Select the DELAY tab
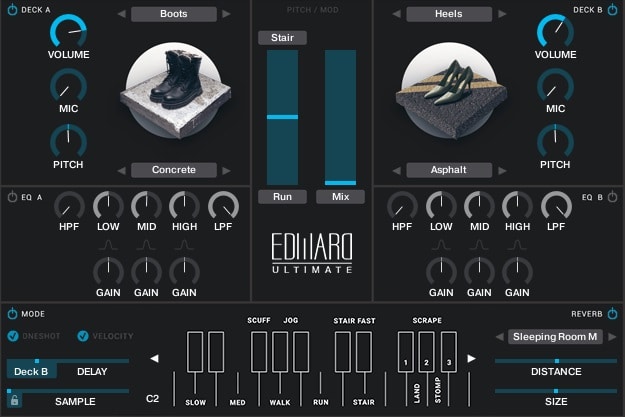The image size is (625, 417). coord(92,372)
